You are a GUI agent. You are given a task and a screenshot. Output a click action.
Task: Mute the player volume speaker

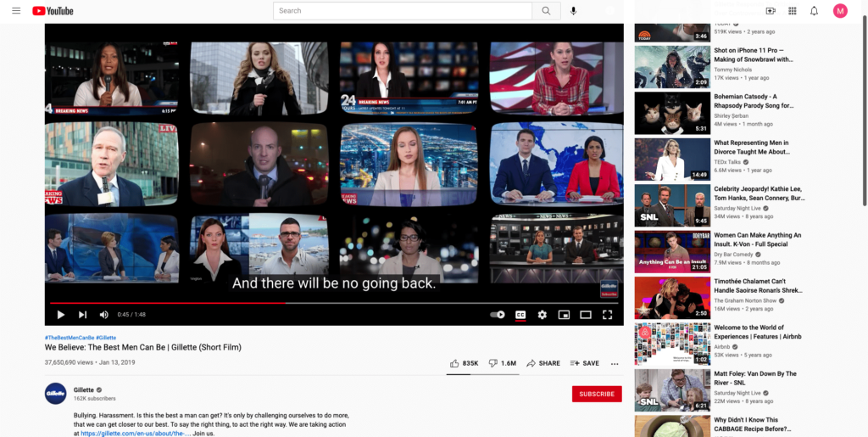104,315
